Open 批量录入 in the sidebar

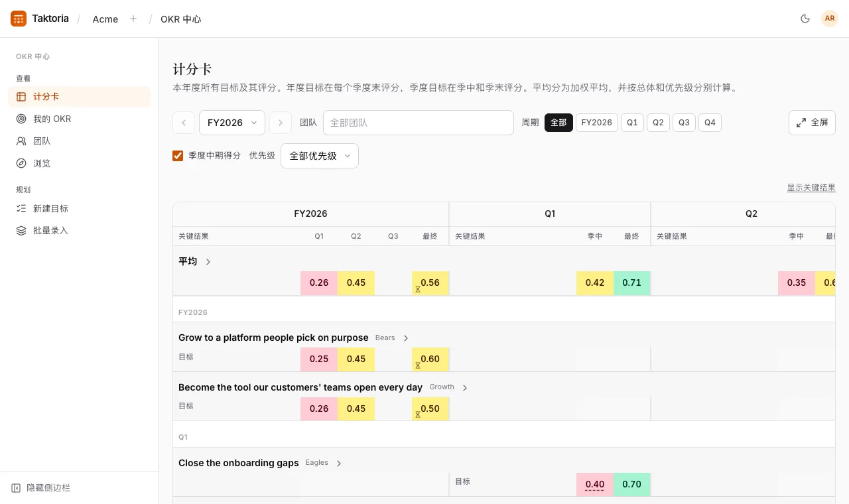coord(80,231)
